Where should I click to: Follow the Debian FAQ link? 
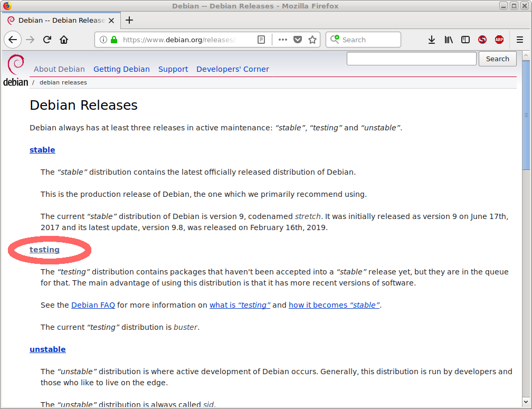[x=93, y=305]
